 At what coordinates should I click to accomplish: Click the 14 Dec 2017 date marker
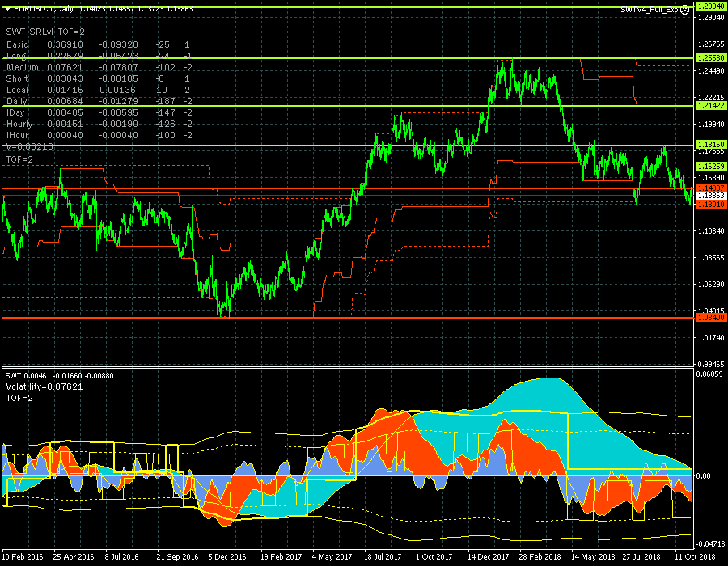click(489, 556)
